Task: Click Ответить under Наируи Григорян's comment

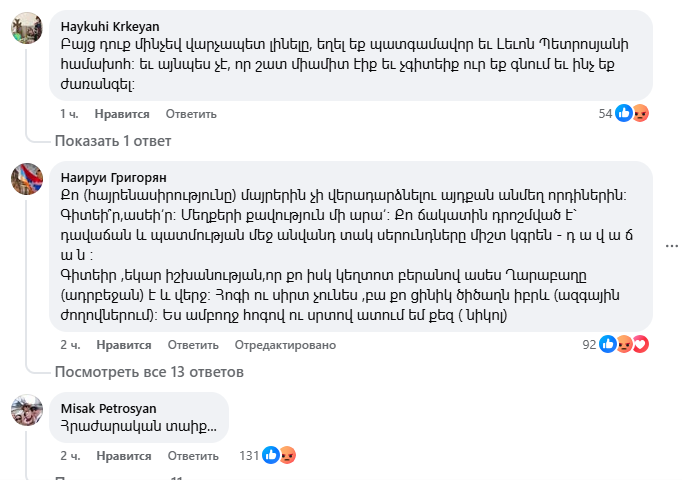Action: pos(192,345)
